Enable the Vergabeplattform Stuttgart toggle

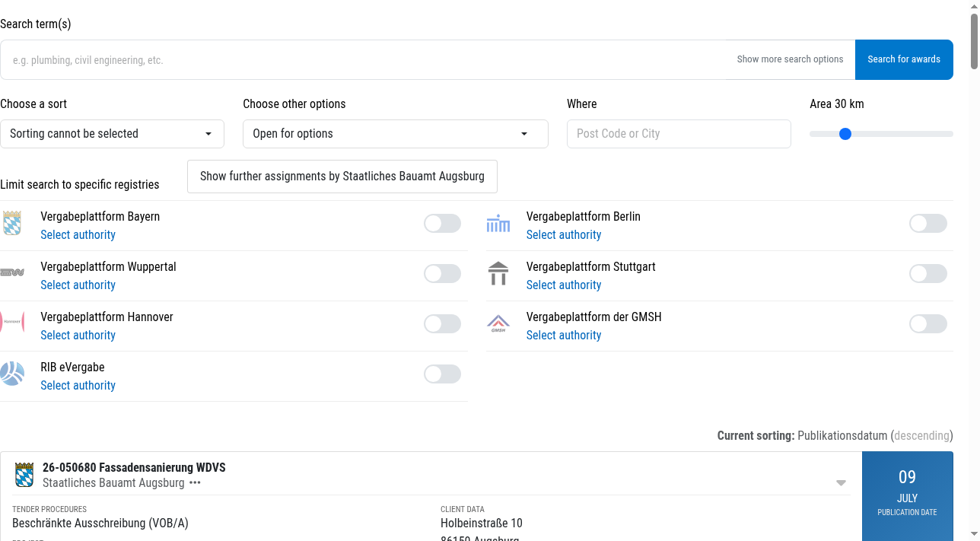click(928, 273)
